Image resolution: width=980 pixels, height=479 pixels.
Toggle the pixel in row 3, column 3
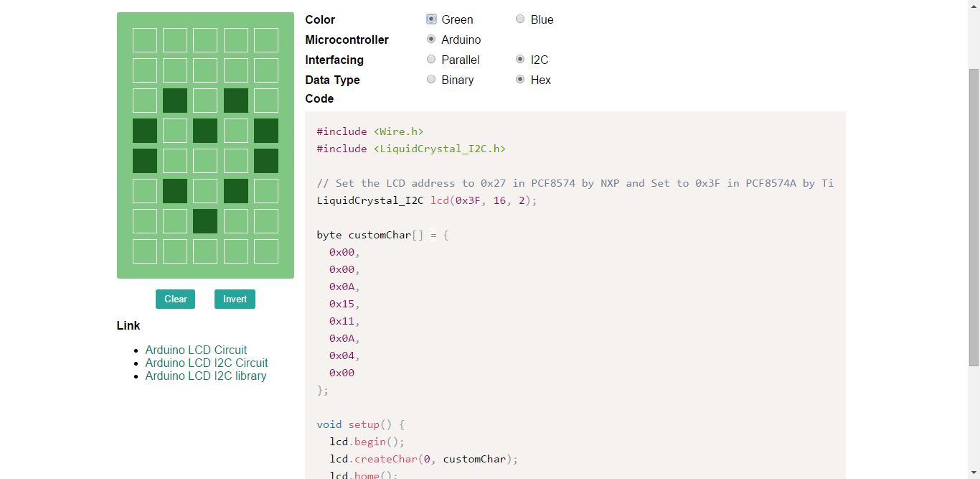tap(205, 101)
